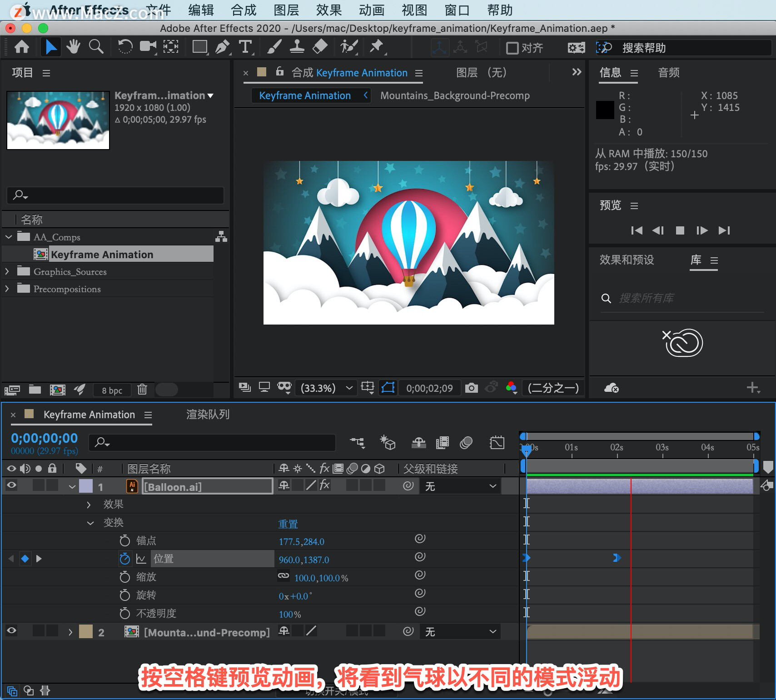
Task: Open the Mountains_Background-Precomp breadcrumb tab
Action: click(455, 95)
